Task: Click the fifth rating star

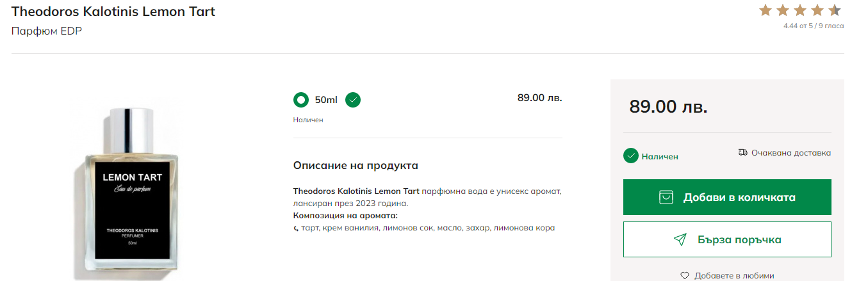Action: click(x=834, y=10)
